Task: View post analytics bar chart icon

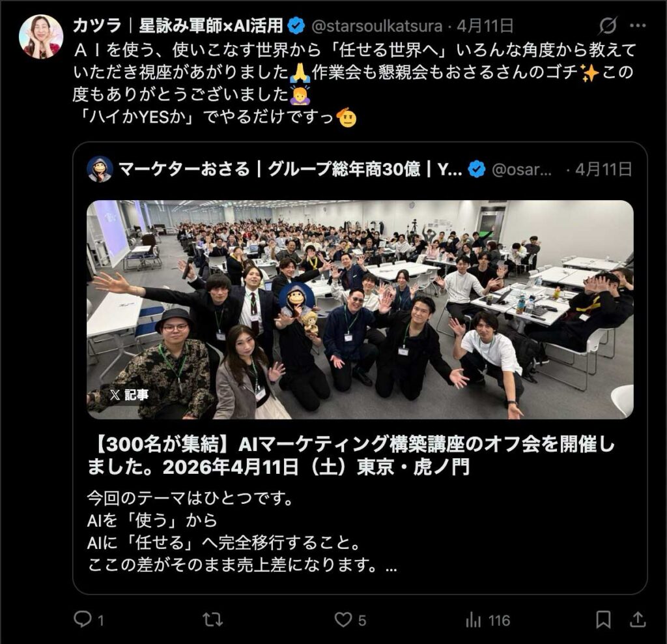Action: pyautogui.click(x=473, y=620)
